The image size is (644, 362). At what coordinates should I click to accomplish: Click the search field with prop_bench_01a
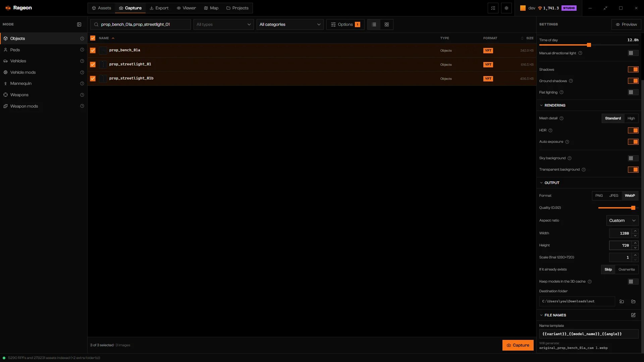coord(141,24)
